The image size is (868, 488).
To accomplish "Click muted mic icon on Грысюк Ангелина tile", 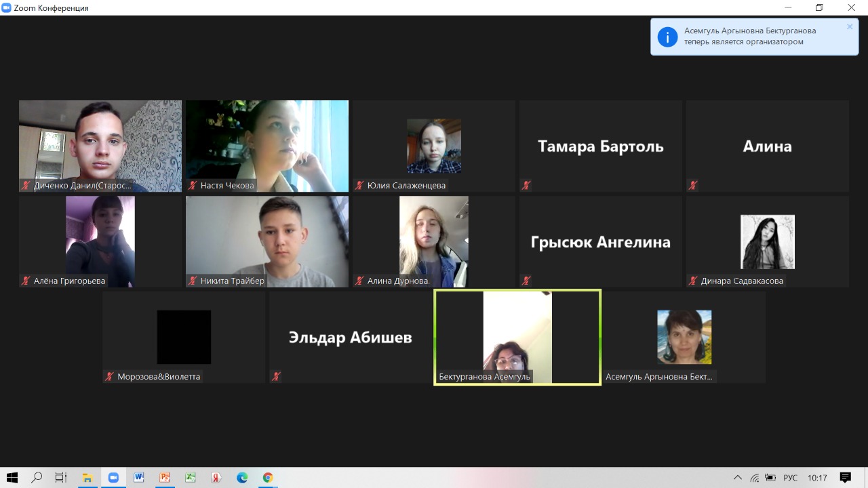I will [x=526, y=281].
